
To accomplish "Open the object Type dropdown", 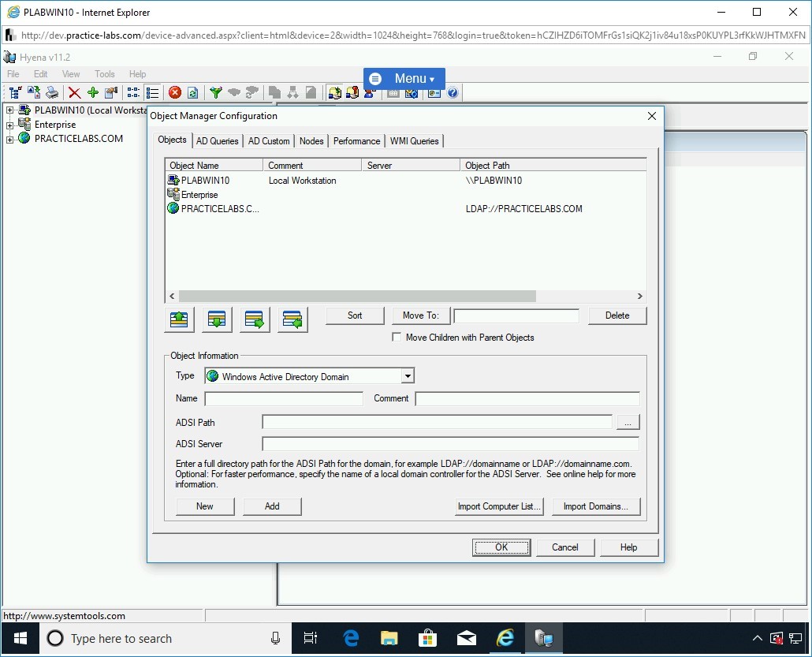I will click(408, 376).
